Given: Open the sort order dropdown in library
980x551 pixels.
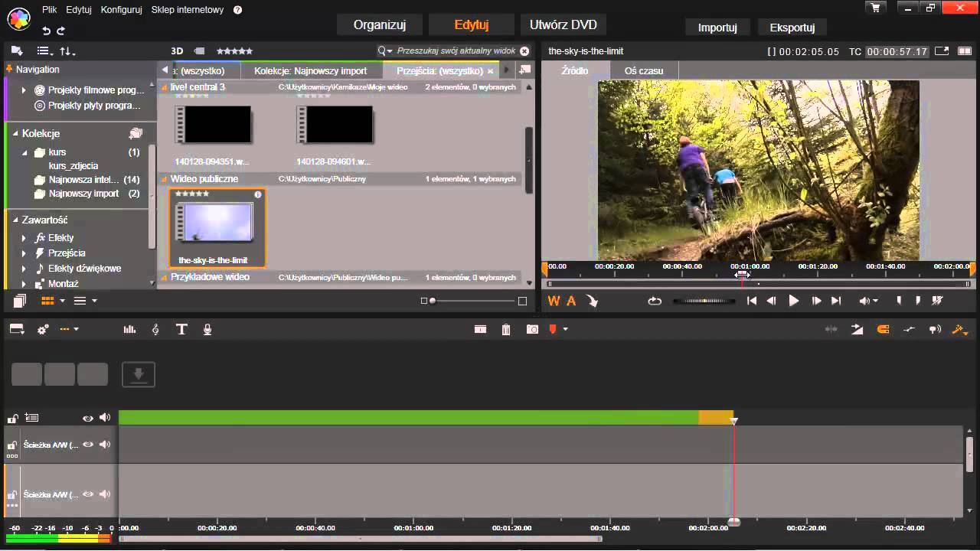Looking at the screenshot, I should (x=67, y=51).
